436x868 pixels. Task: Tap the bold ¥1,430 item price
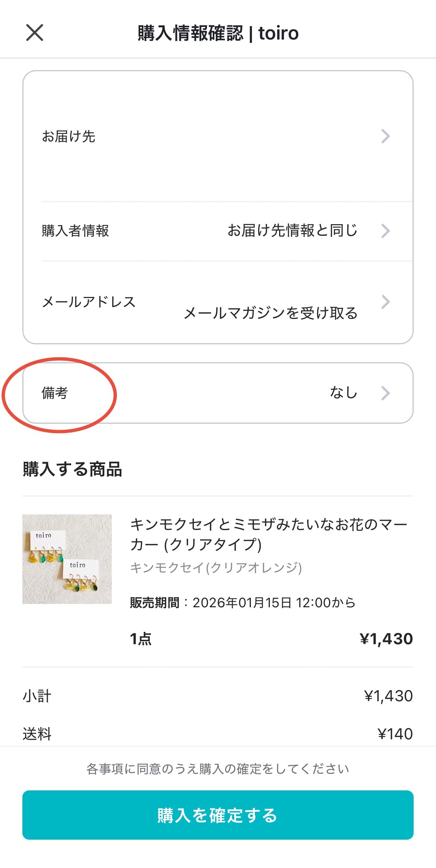pos(386,639)
